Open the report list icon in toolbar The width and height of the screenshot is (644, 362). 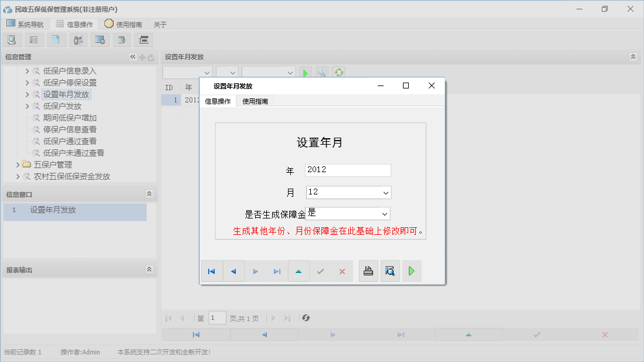[33, 39]
